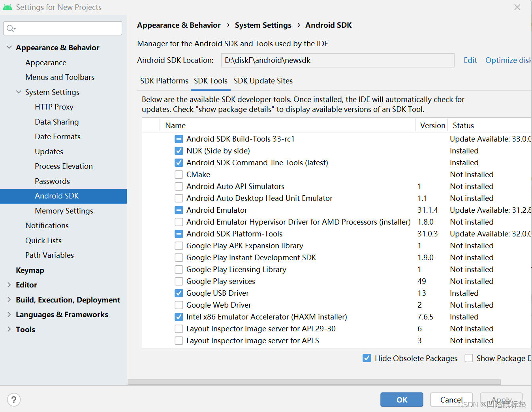Click System Settings in breadcrumb
This screenshot has height=412, width=532.
pyautogui.click(x=263, y=25)
